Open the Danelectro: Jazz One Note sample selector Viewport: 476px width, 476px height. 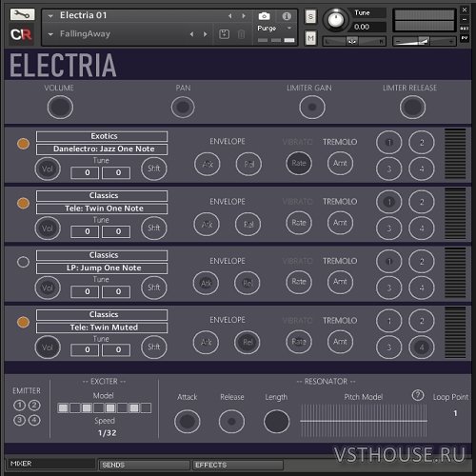(x=102, y=149)
